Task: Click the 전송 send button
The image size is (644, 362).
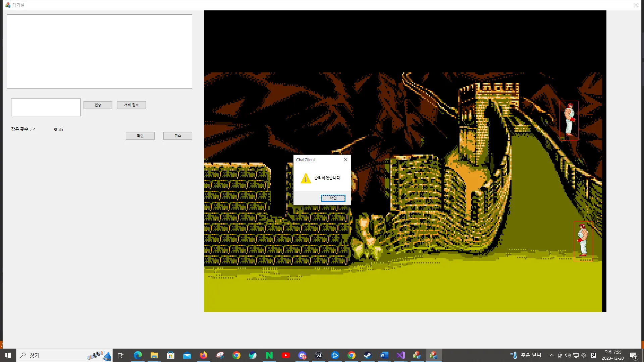Action: [x=98, y=105]
